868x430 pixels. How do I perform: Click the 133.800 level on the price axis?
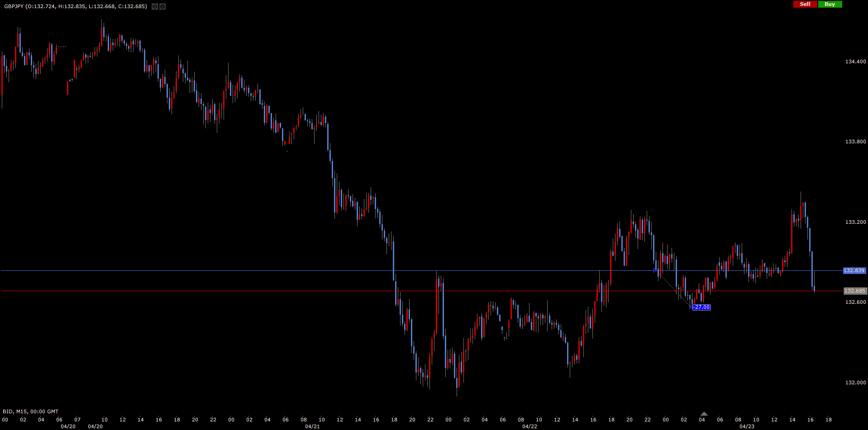(855, 142)
